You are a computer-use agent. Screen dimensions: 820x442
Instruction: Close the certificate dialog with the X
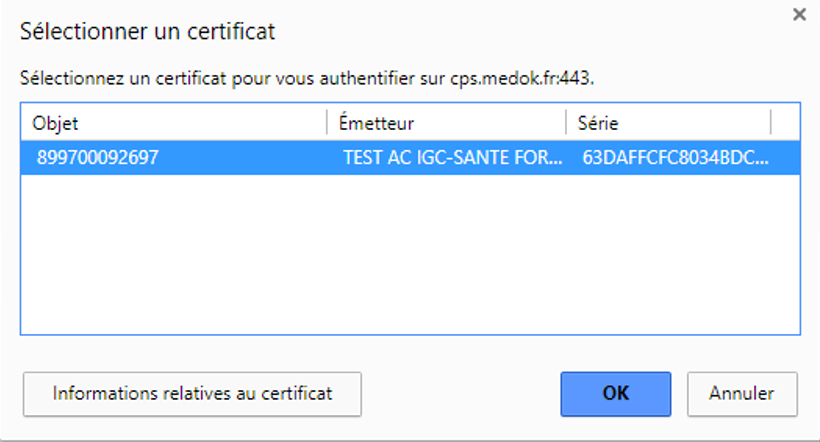tap(799, 15)
